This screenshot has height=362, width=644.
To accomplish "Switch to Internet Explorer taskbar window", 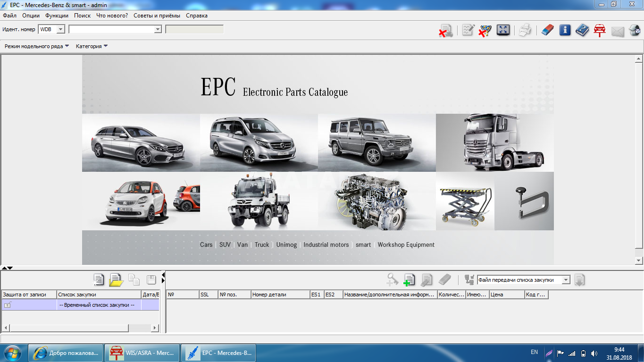I will 66,353.
